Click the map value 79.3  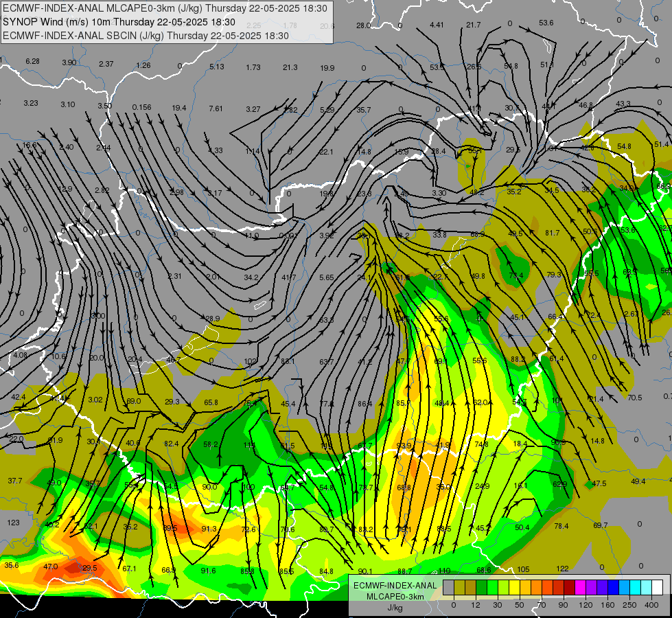(x=554, y=275)
